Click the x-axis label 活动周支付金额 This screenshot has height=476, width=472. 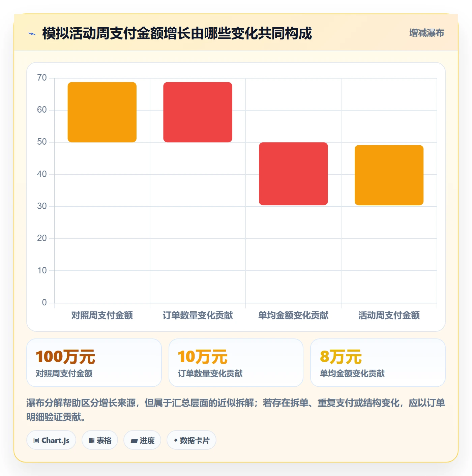tap(389, 316)
